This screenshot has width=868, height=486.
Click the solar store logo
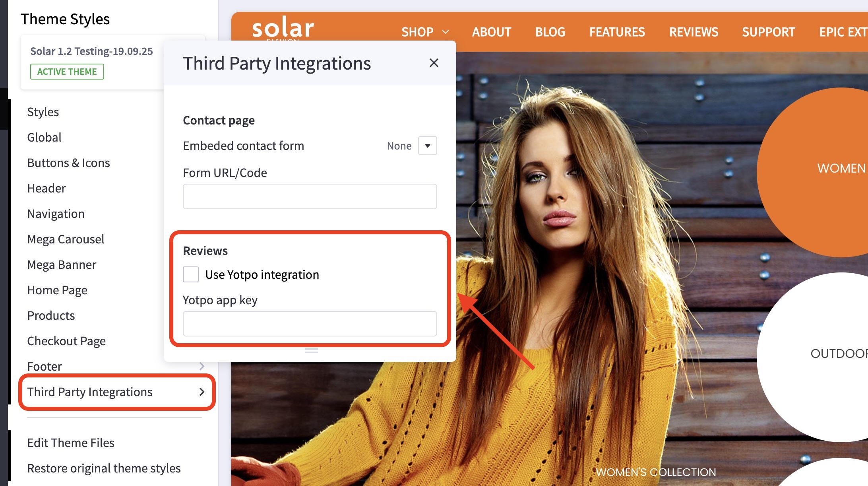283,29
